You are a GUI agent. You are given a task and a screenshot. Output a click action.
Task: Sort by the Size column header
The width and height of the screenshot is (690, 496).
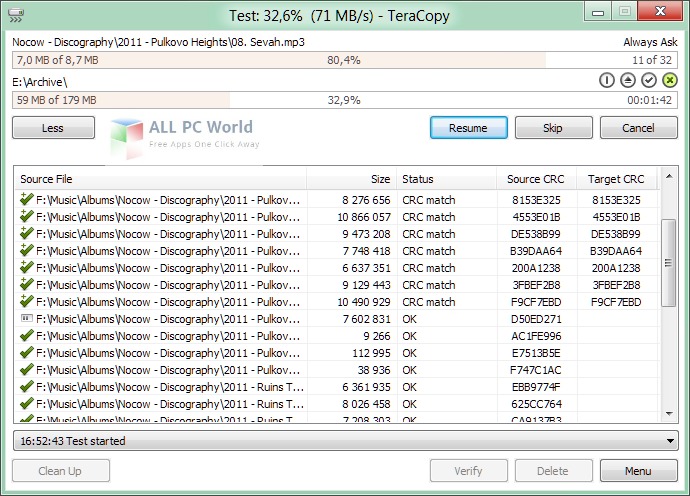click(352, 179)
